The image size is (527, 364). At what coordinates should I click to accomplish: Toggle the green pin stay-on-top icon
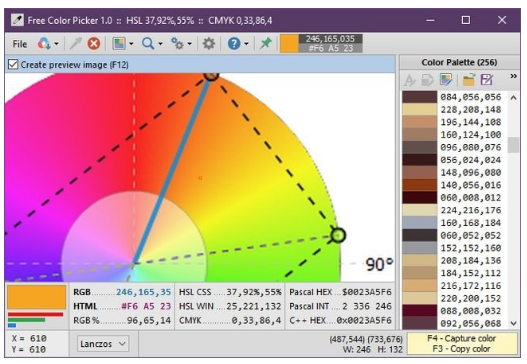266,43
